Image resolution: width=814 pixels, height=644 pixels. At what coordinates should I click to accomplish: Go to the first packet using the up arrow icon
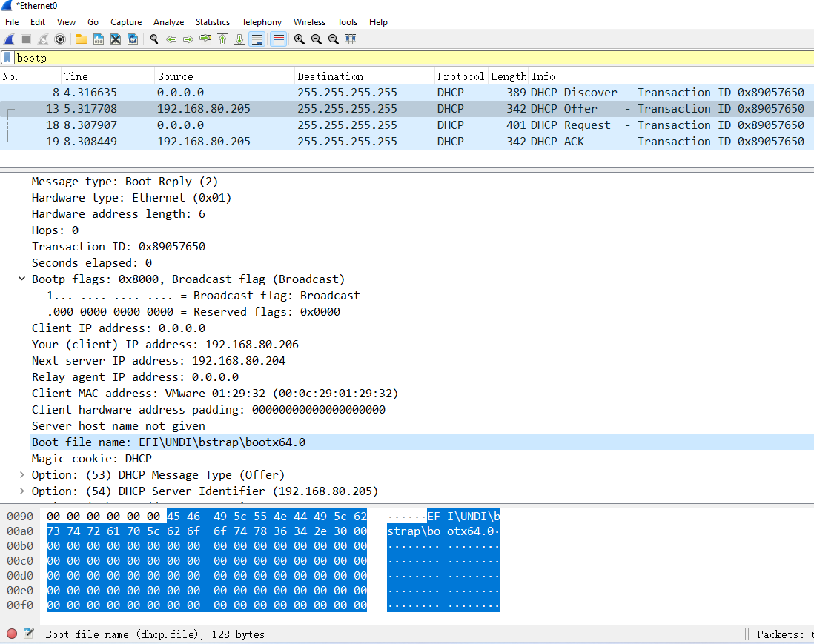[x=222, y=39]
